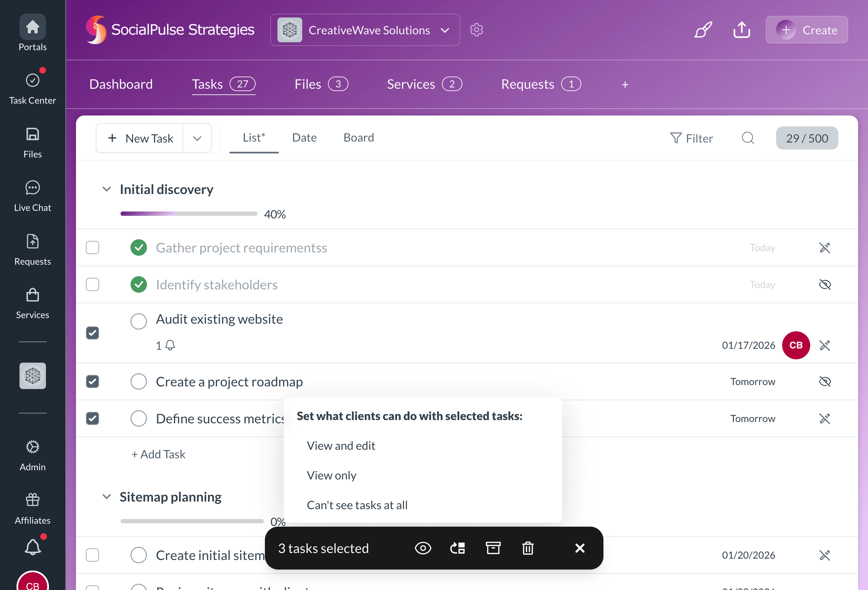Click the trash delete icon
The width and height of the screenshot is (868, 590).
coord(527,548)
